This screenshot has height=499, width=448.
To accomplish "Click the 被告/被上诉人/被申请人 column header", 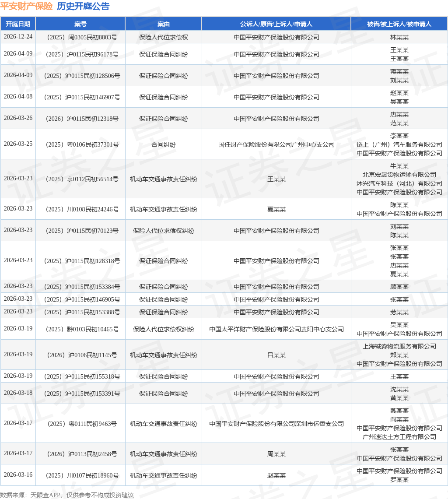I will 399,24.
